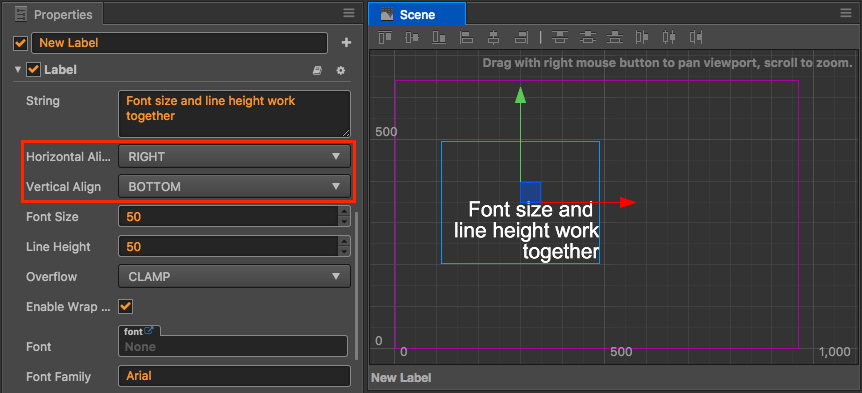The width and height of the screenshot is (862, 393).
Task: Open the Horizontal Align dropdown showing RIGHT
Action: pyautogui.click(x=234, y=157)
